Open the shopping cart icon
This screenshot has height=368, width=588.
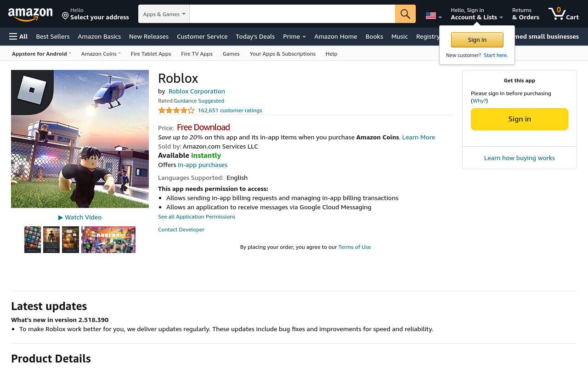563,14
